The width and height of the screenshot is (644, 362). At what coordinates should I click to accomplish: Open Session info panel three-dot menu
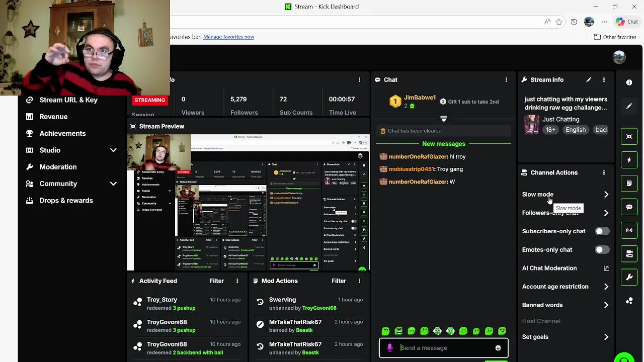(x=359, y=79)
